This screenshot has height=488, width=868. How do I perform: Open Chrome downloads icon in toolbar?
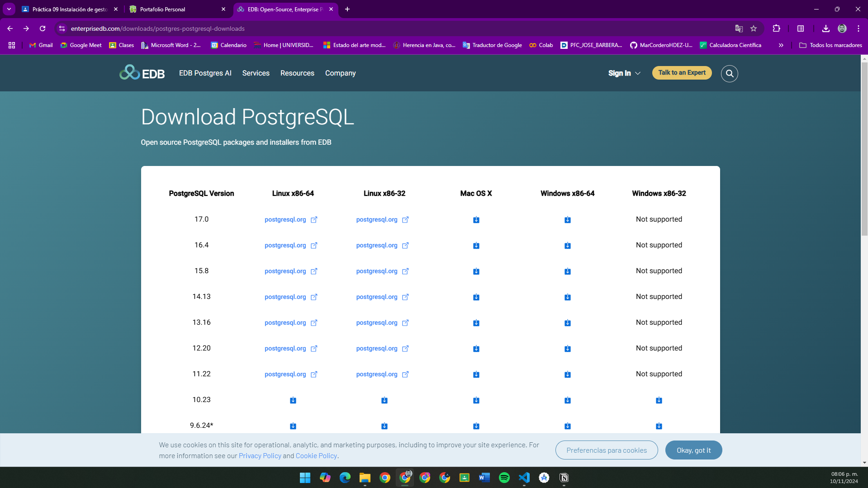click(825, 28)
